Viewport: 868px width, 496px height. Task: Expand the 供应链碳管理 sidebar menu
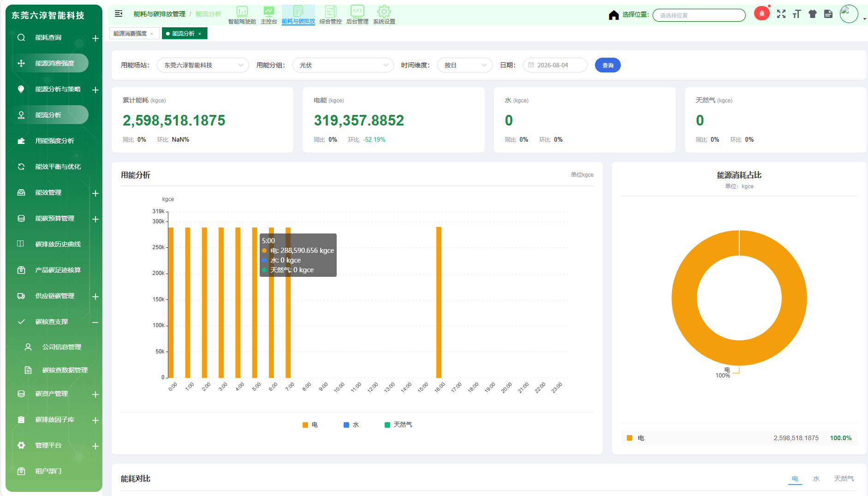click(95, 297)
